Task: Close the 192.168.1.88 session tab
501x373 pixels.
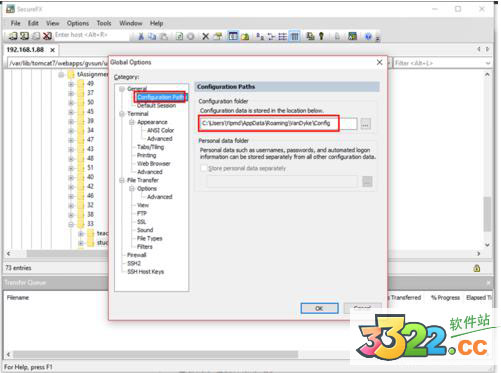Action: [52, 50]
